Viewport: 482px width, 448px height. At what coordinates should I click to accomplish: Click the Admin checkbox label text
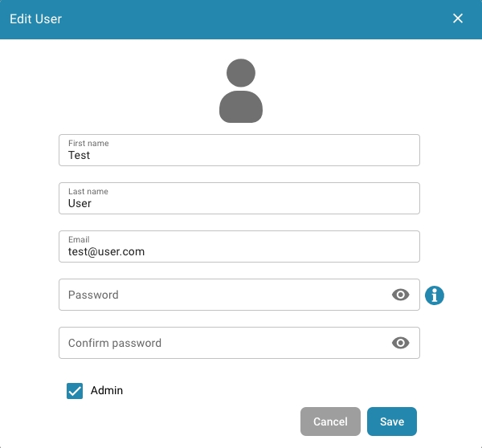107,391
